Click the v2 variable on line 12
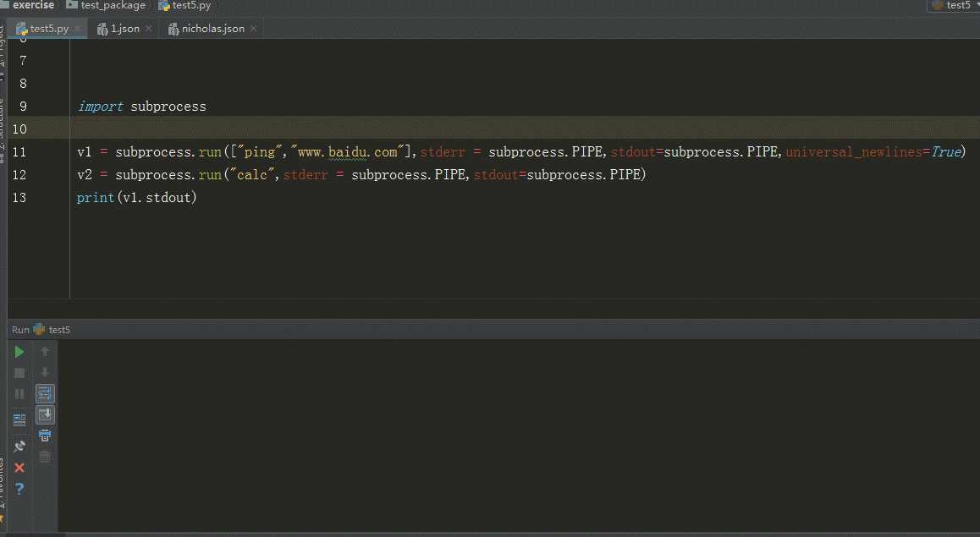This screenshot has height=537, width=980. (85, 175)
